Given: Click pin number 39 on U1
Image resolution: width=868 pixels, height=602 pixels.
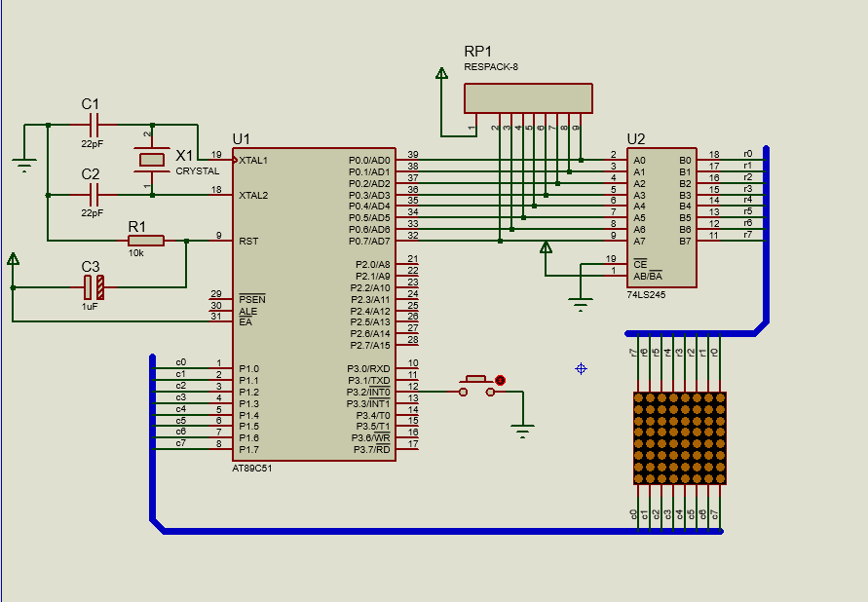Looking at the screenshot, I should pos(413,154).
